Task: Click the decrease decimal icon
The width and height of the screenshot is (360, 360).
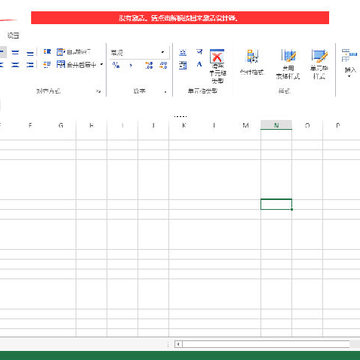Action: pos(163,65)
